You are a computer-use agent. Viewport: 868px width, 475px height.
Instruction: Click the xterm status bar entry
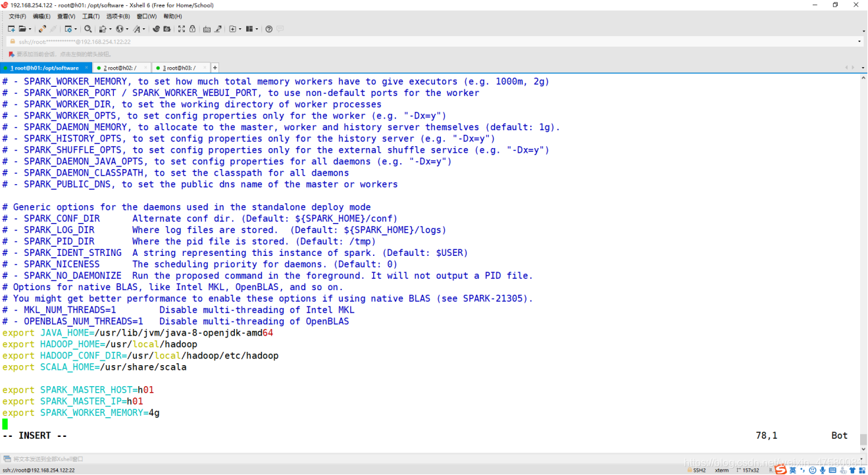tap(721, 470)
